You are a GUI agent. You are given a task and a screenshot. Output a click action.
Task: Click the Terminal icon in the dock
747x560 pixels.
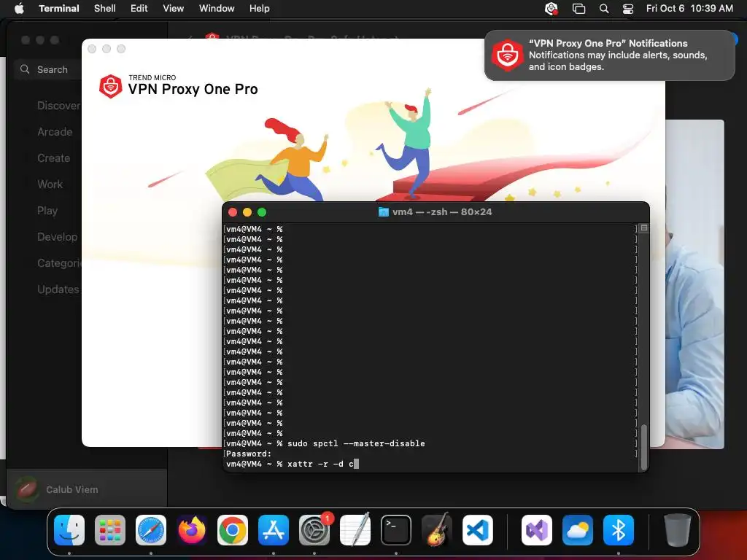[396, 530]
